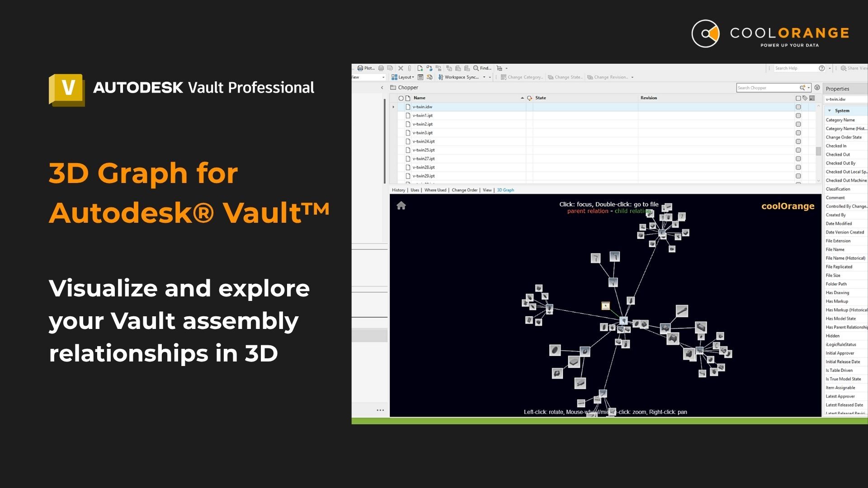Expand the v-twin.idw row arrow
The height and width of the screenshot is (488, 868).
[393, 107]
